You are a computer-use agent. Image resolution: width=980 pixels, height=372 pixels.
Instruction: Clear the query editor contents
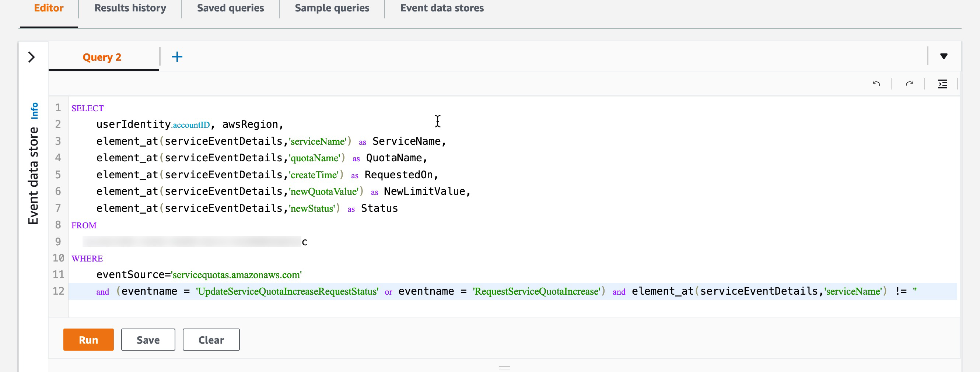[211, 339]
